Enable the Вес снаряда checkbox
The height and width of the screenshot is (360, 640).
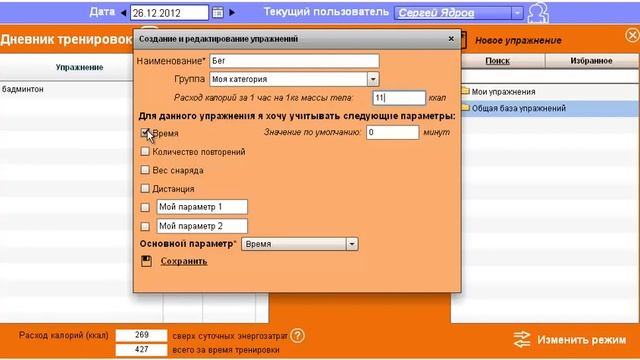click(145, 170)
